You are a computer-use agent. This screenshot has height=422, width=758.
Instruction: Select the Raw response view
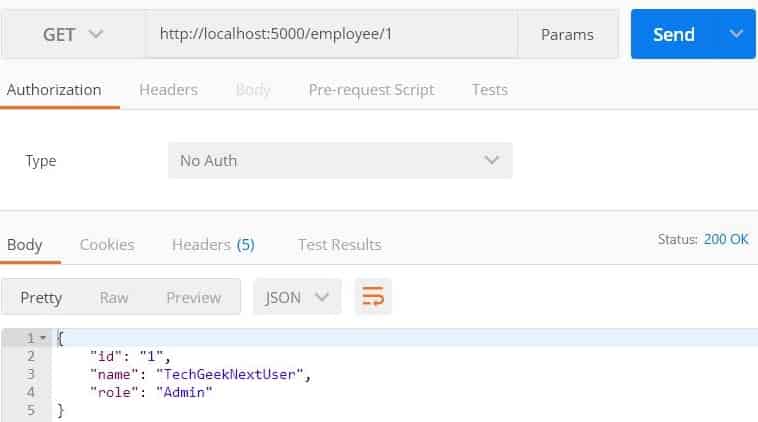click(114, 297)
